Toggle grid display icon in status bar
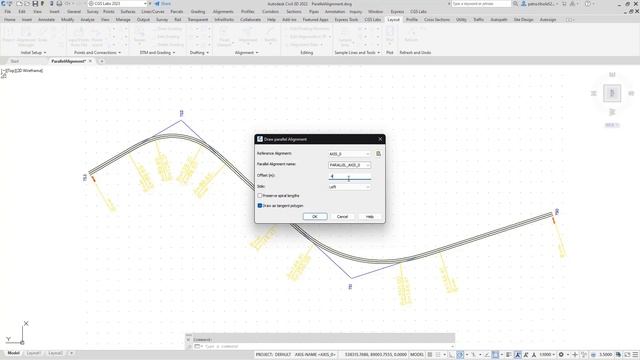 [x=430, y=355]
